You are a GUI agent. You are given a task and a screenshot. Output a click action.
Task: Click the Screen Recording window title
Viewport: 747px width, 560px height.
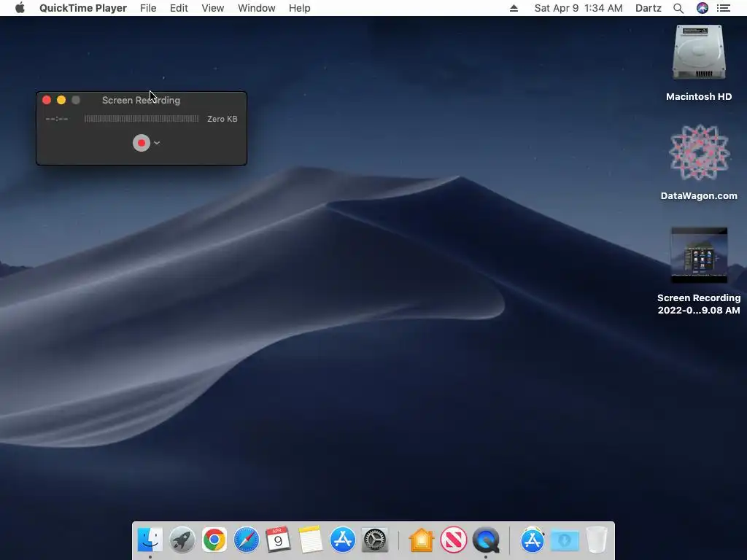tap(141, 101)
